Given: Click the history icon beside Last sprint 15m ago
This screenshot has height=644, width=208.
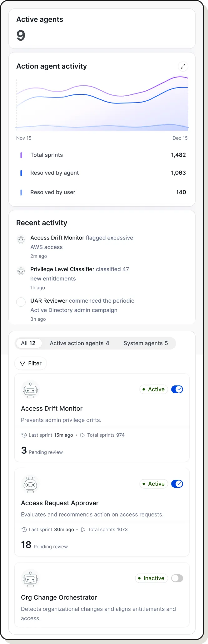Looking at the screenshot, I should pyautogui.click(x=24, y=435).
